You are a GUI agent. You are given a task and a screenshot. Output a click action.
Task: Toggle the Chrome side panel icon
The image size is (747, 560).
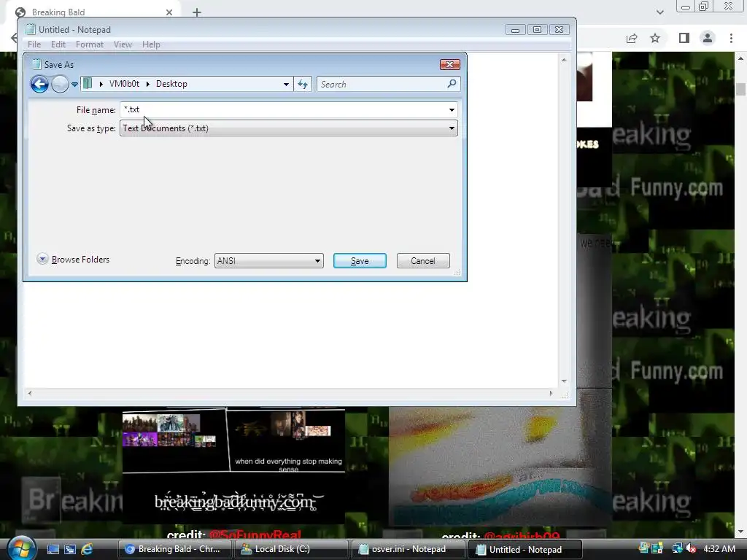[x=684, y=38]
